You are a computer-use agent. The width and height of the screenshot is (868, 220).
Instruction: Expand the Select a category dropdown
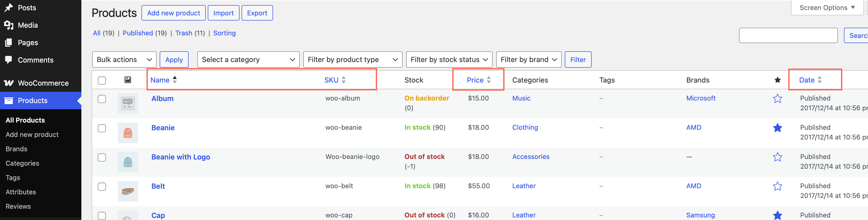248,59
